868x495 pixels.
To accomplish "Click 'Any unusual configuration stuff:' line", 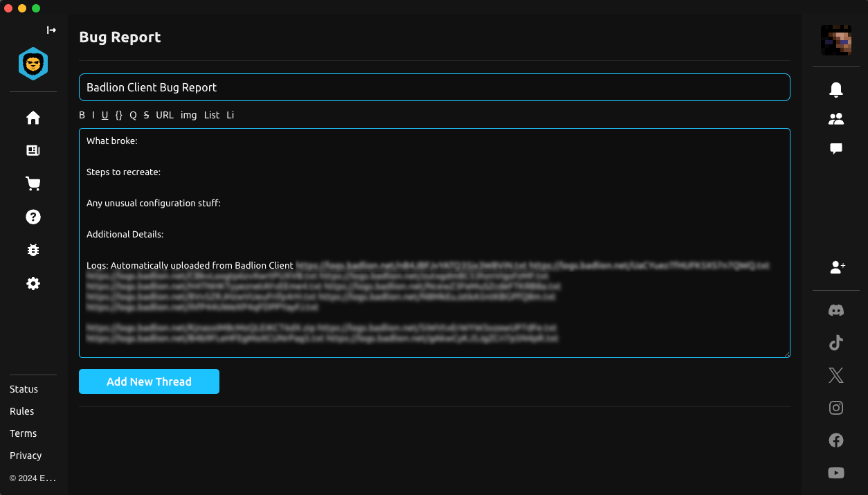I will pyautogui.click(x=154, y=203).
